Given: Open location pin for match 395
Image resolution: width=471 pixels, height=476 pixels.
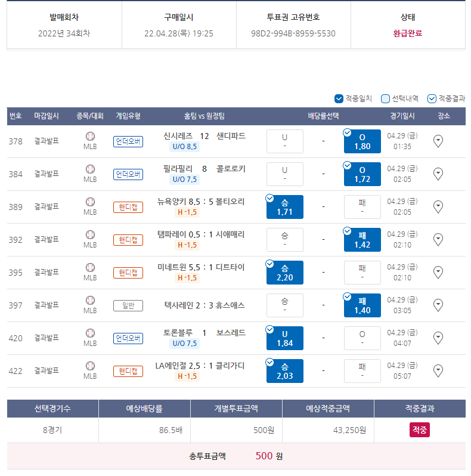Looking at the screenshot, I should click(x=438, y=273).
